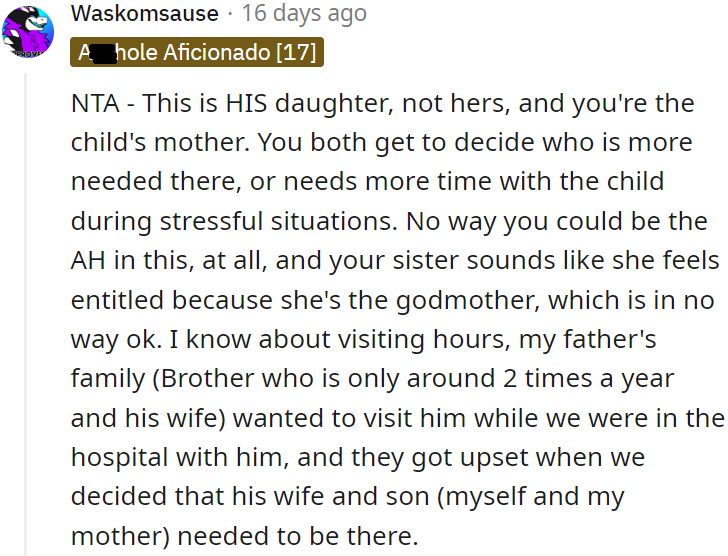Image resolution: width=728 pixels, height=556 pixels.
Task: Click the word "entitled" in the comment
Action: click(x=119, y=300)
